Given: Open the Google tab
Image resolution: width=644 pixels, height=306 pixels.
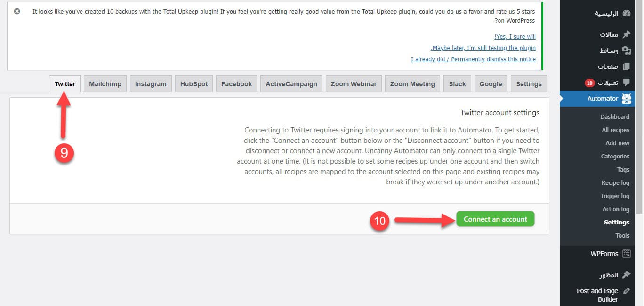Looking at the screenshot, I should pyautogui.click(x=491, y=84).
